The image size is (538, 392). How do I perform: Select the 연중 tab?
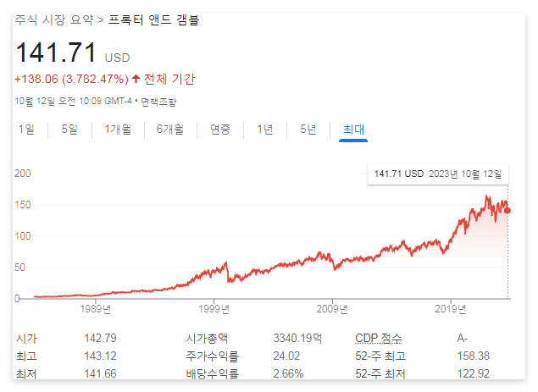[220, 130]
